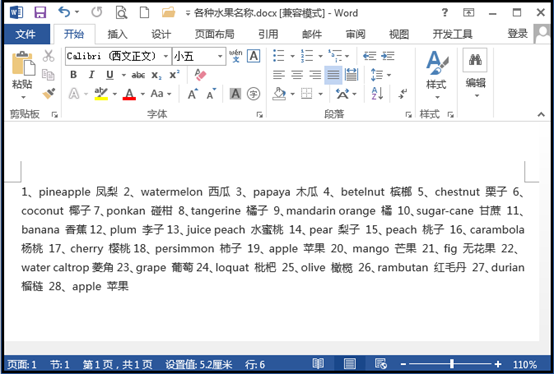554x374 pixels.
Task: Align text to the right
Action: pos(315,75)
